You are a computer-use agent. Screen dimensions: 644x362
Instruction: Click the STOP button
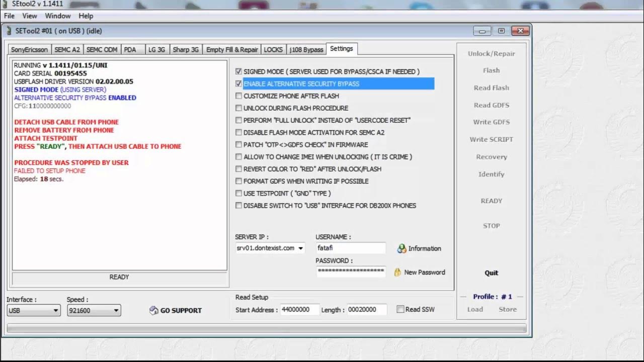[492, 226]
